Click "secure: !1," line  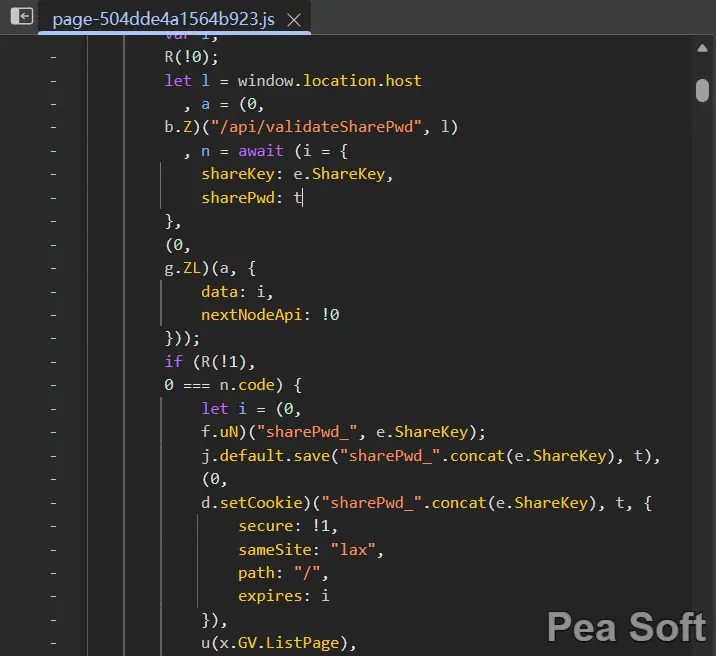(288, 526)
